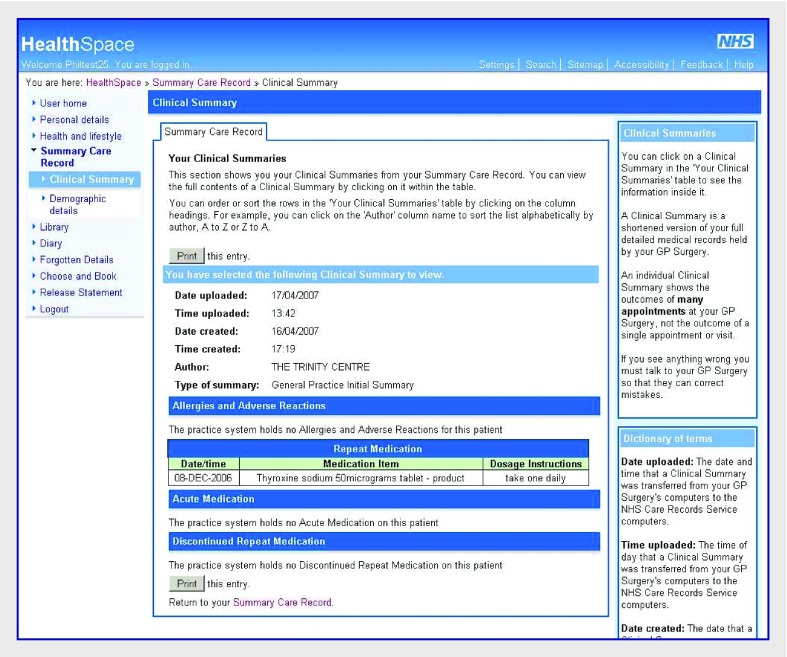The width and height of the screenshot is (787, 657).
Task: Select the Summary Care Record tab
Action: (x=213, y=132)
